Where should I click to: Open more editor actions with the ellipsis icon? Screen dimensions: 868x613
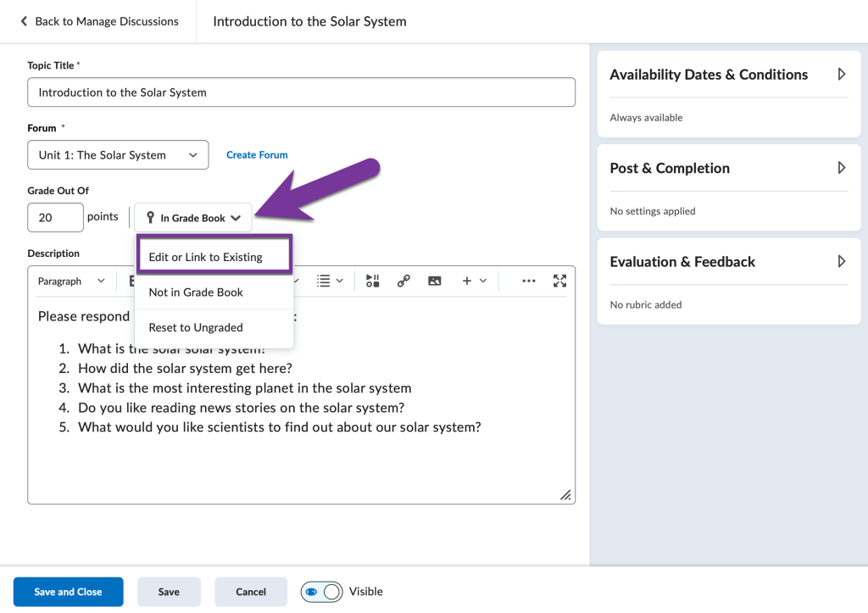pyautogui.click(x=529, y=281)
